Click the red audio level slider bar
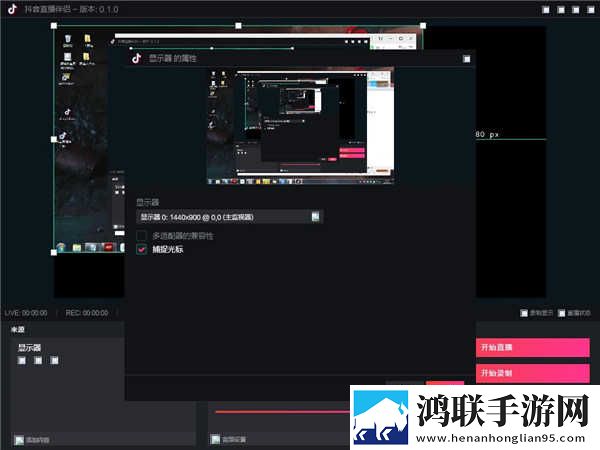 pos(282,412)
